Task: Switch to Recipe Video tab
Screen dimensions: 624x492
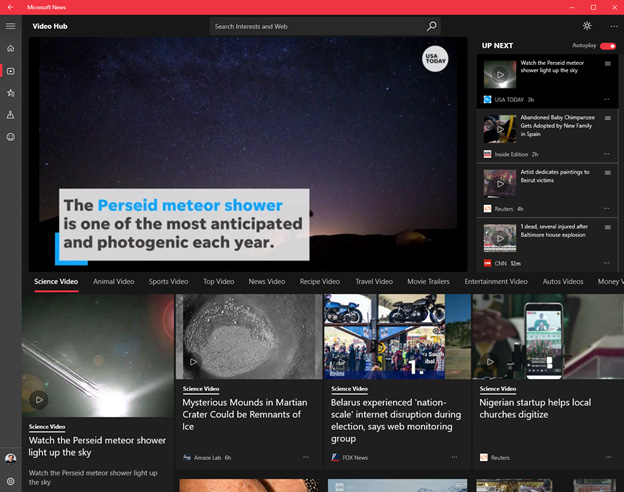Action: point(320,282)
